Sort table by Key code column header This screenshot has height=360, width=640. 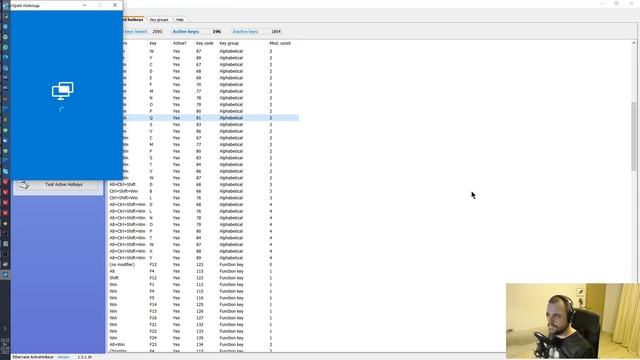204,43
